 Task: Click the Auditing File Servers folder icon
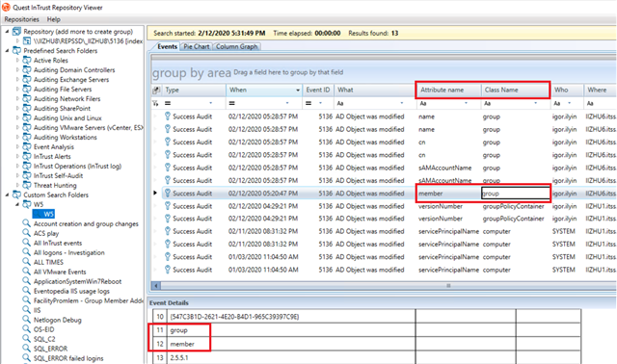[x=27, y=90]
